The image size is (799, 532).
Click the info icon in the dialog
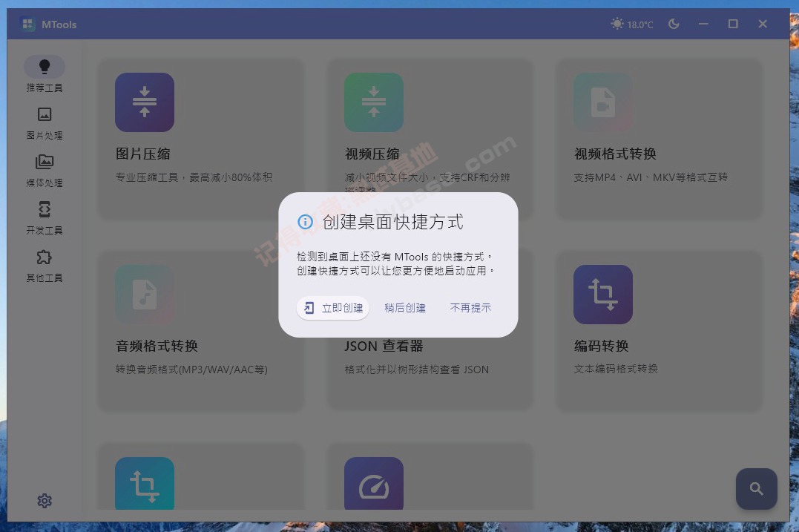point(304,222)
